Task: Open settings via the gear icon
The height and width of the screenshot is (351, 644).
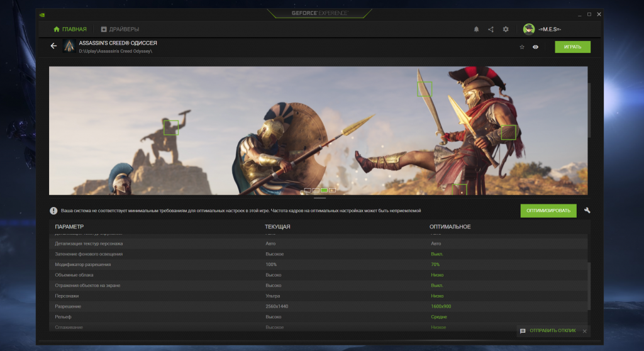Action: (505, 29)
